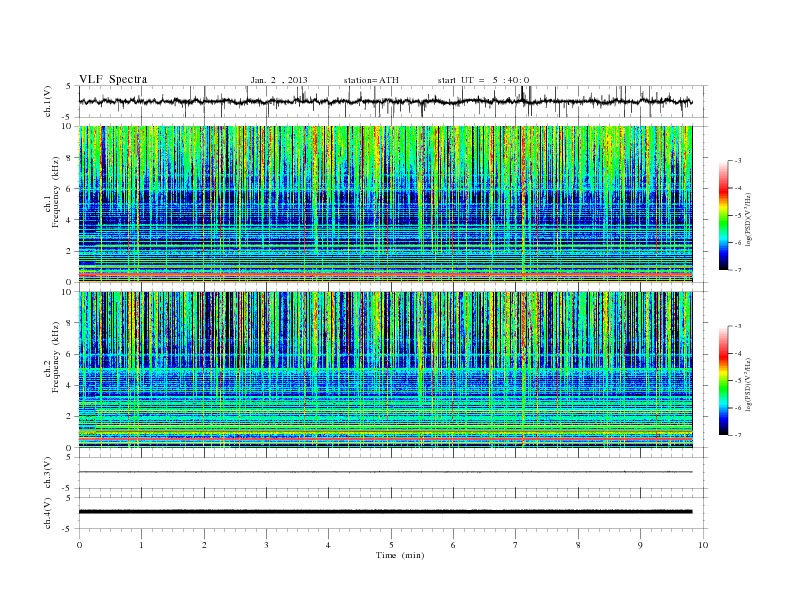Select ch.2 "Frequency (kHz)" axis label

point(56,357)
